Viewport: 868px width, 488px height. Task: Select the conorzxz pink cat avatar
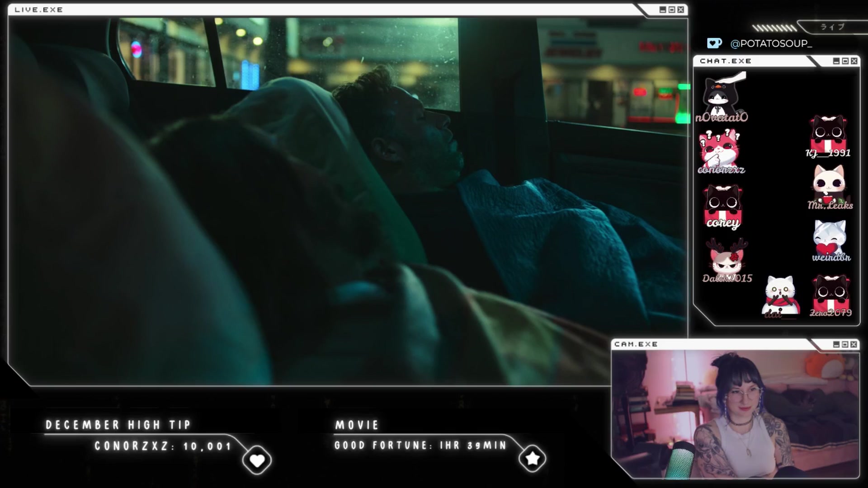click(720, 149)
